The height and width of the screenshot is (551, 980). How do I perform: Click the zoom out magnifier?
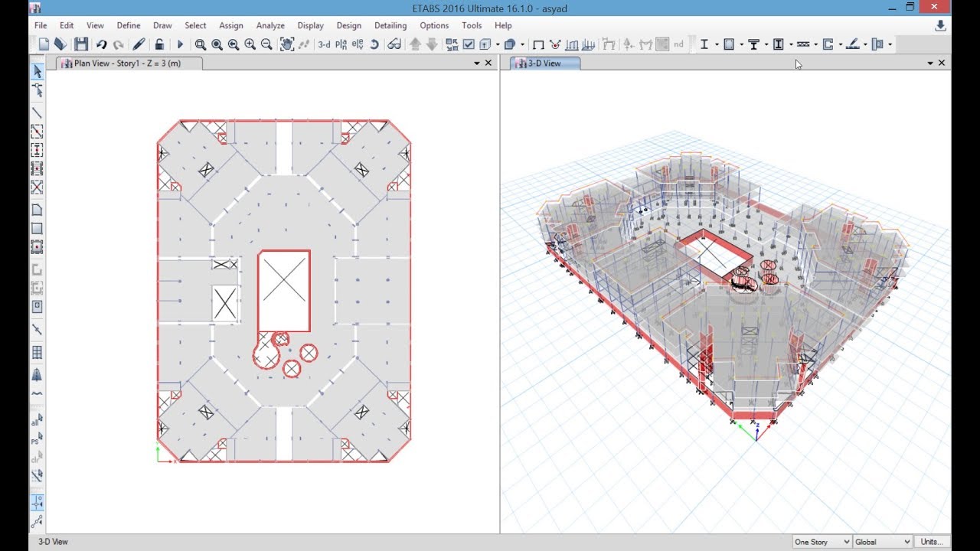coord(266,44)
